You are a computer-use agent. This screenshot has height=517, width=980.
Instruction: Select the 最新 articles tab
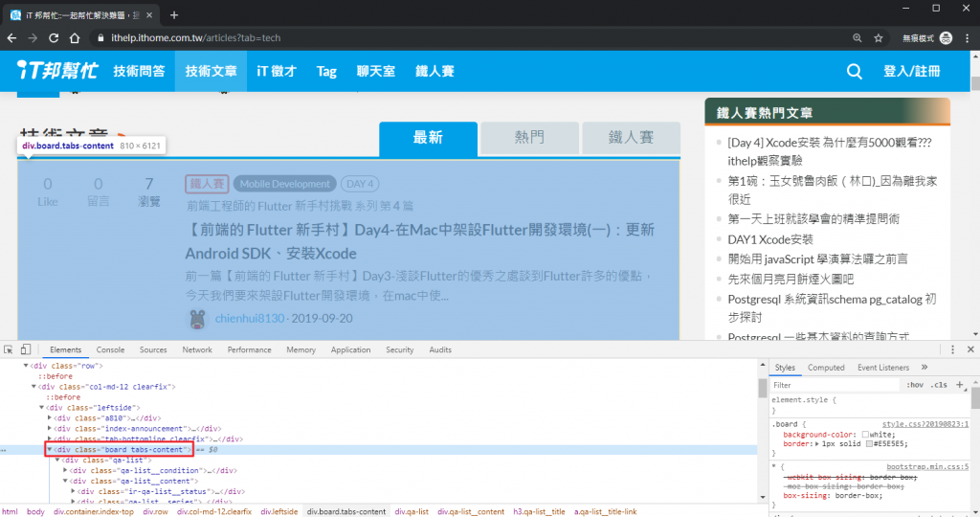tap(428, 138)
